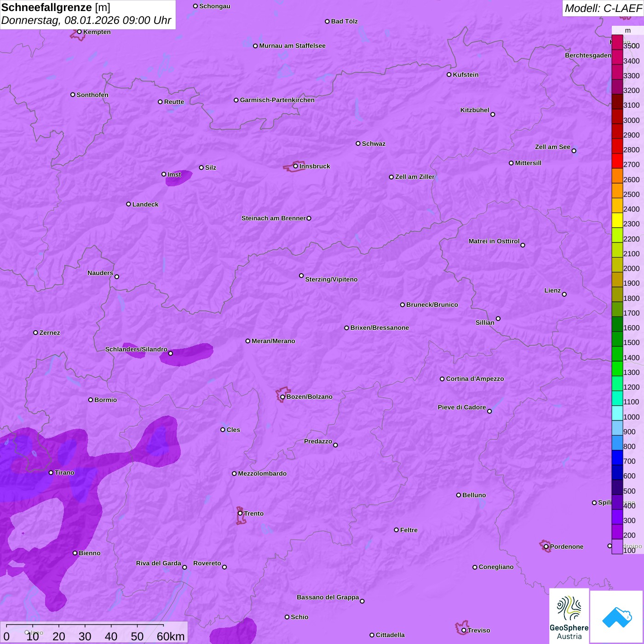Click the date Donnerstag, 08.01.2026 09:00 Uhr
This screenshot has height=644, width=644.
[x=86, y=21]
